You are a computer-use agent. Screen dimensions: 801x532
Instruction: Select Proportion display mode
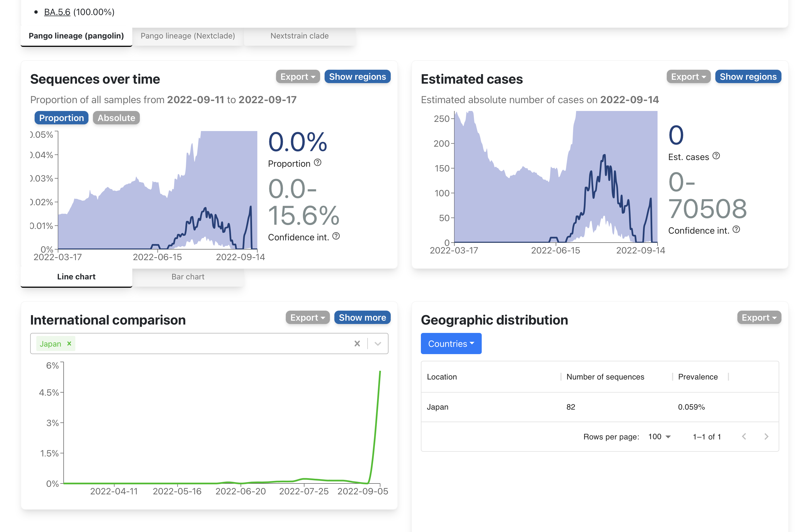pyautogui.click(x=61, y=118)
